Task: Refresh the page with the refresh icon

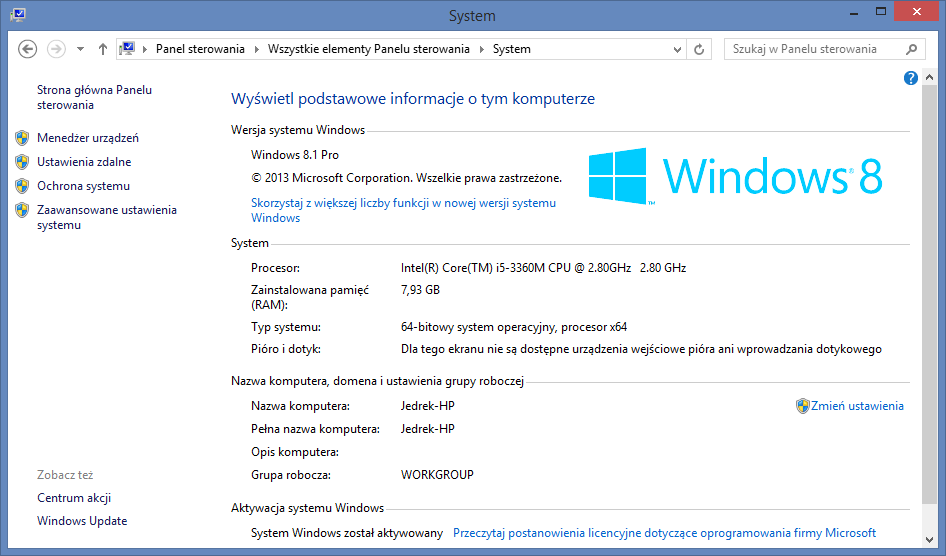Action: (699, 49)
